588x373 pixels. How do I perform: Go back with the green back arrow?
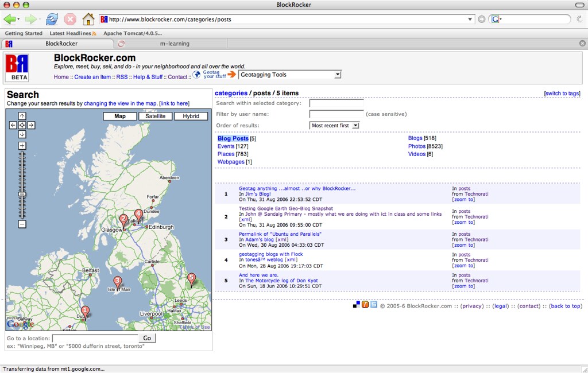[10, 19]
